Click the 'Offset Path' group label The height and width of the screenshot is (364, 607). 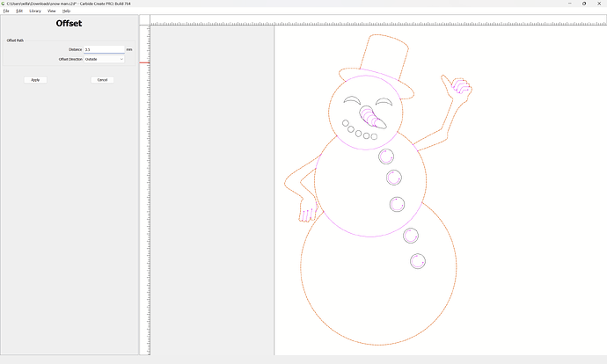coord(15,40)
